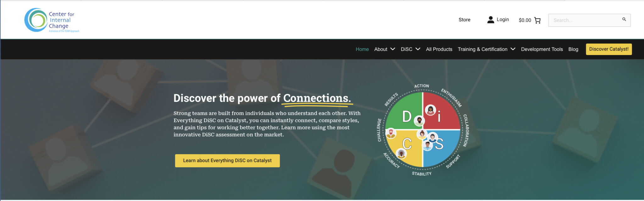This screenshot has height=201, width=644.
Task: Click the DiSC circle graphic
Action: 423,130
